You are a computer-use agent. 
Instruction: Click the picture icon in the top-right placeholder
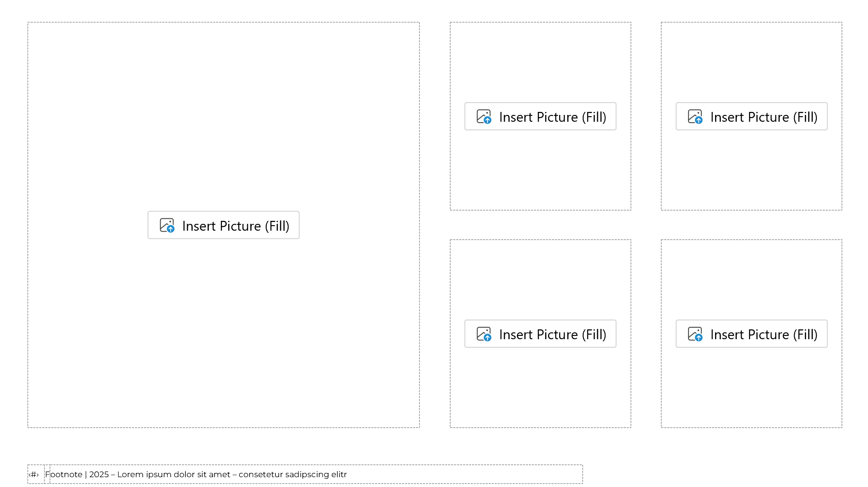click(x=695, y=117)
